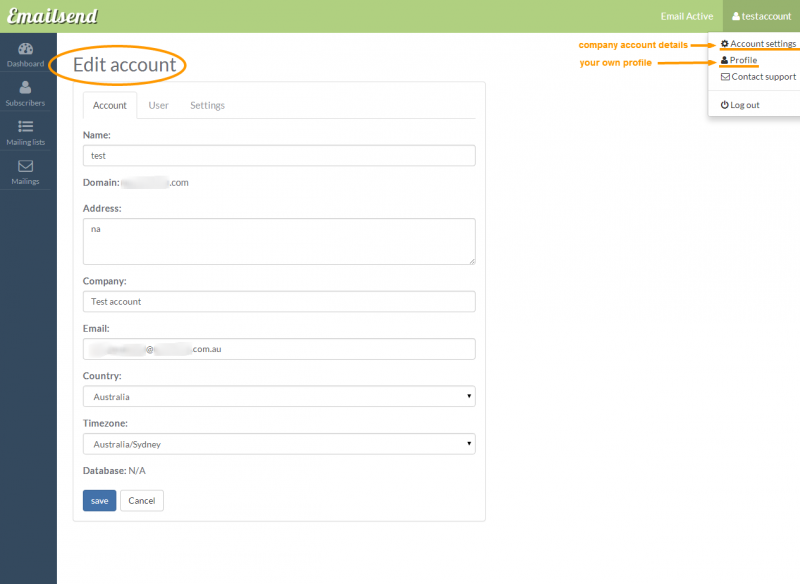
Task: Open the Mailings envelope icon
Action: click(25, 168)
